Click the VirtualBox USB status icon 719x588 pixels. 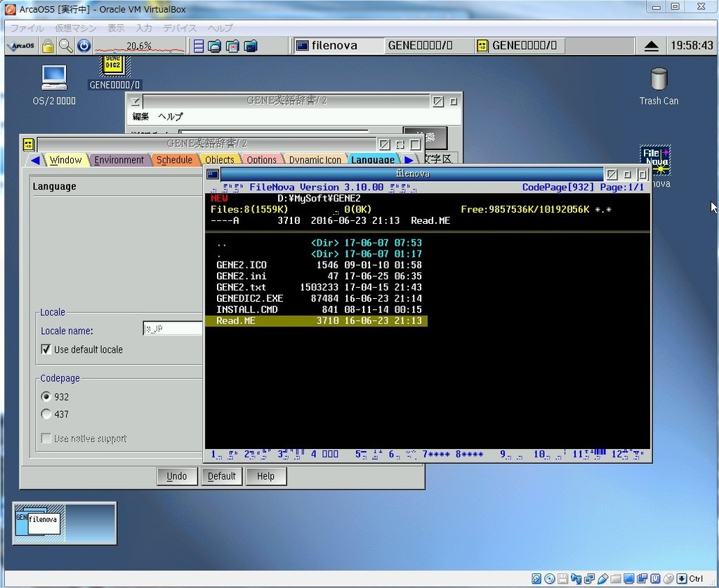[x=602, y=578]
